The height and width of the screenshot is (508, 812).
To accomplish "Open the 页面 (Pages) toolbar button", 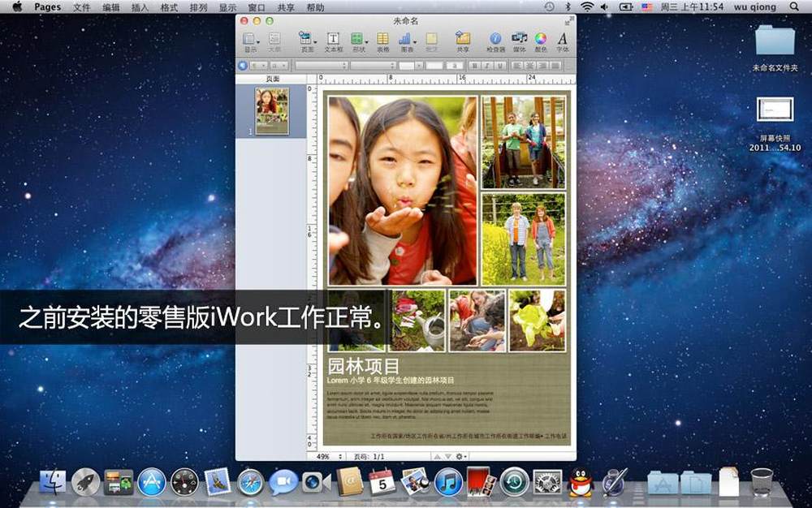I will coord(307,42).
